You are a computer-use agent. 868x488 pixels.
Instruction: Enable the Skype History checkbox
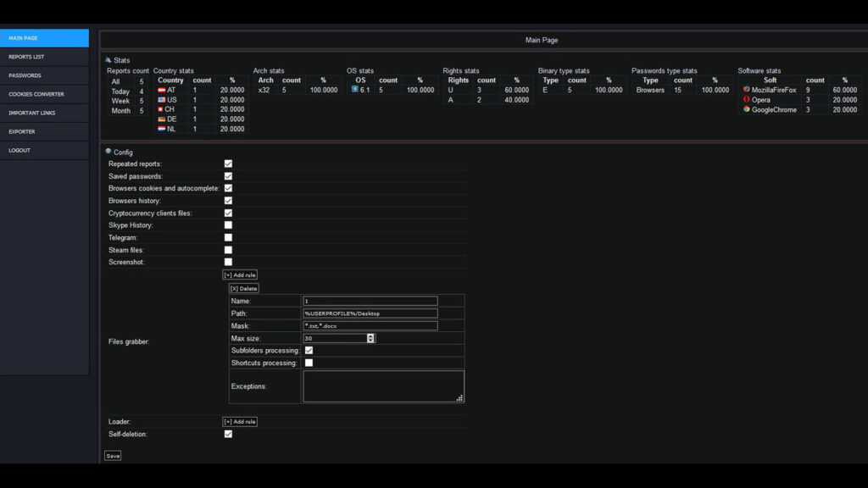click(x=228, y=225)
